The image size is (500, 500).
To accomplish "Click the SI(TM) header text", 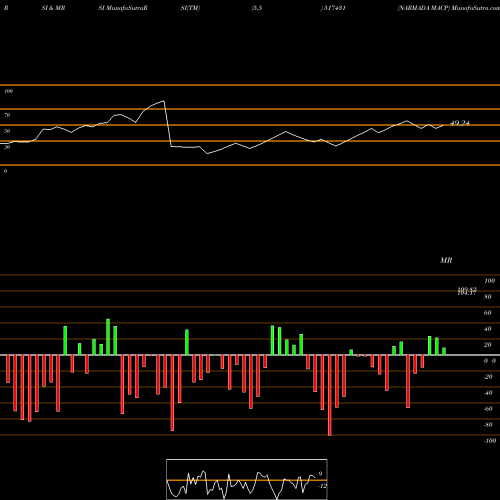I will coord(190,8).
